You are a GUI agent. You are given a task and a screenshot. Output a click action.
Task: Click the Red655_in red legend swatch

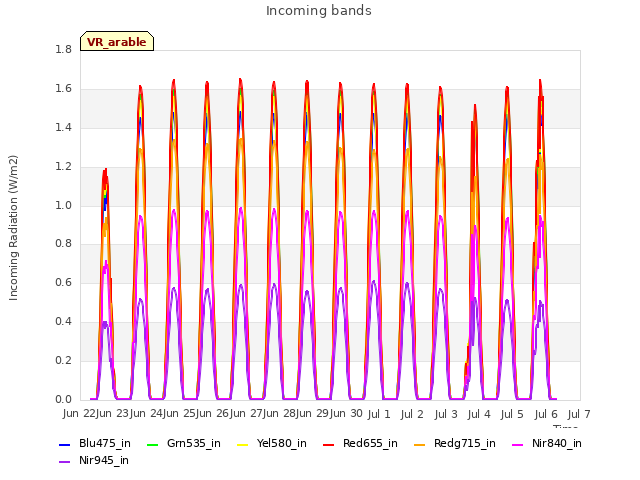click(329, 444)
